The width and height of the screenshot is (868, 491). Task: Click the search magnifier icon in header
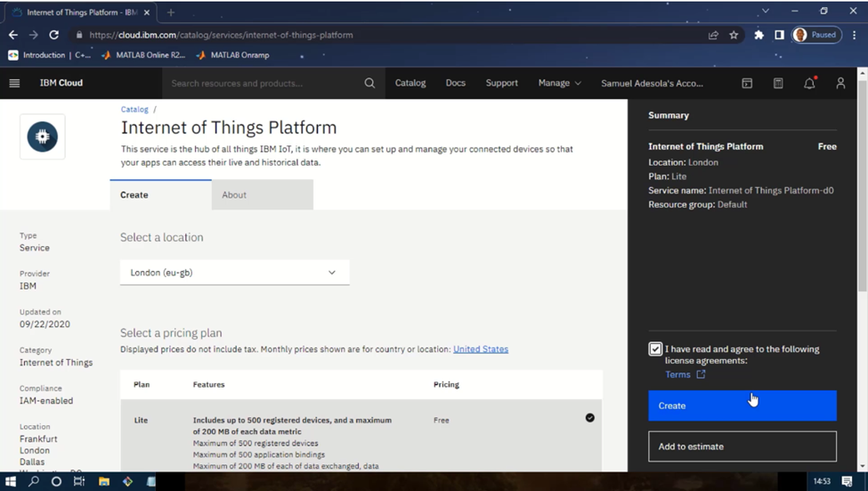pyautogui.click(x=369, y=83)
